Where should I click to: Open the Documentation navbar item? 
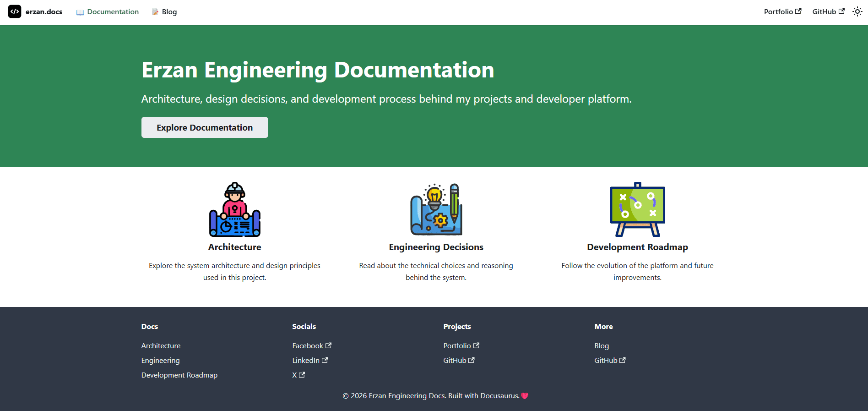point(108,11)
